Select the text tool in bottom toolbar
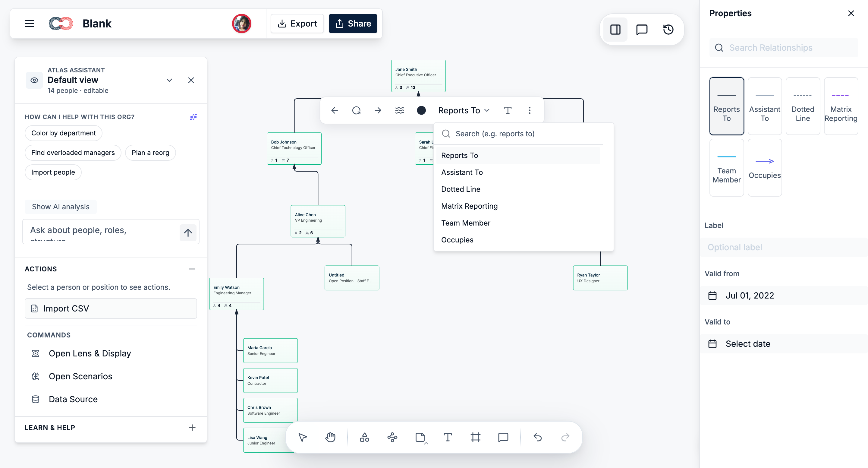 coord(448,437)
